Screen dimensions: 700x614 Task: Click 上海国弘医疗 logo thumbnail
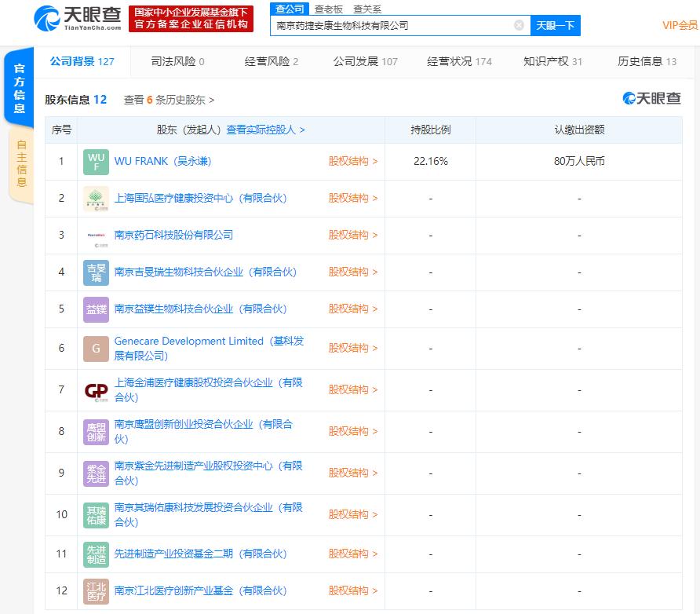pos(97,199)
